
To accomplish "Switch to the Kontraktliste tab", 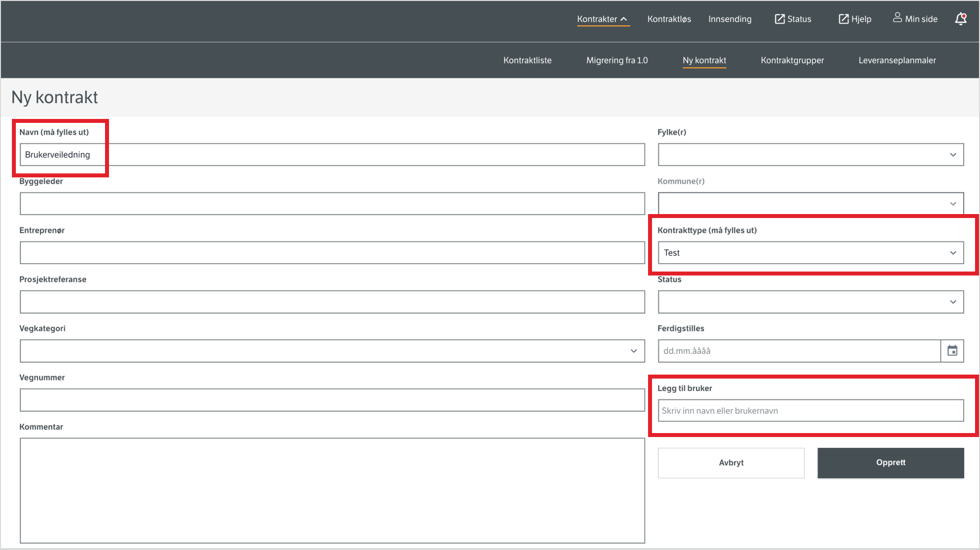I will [x=527, y=60].
